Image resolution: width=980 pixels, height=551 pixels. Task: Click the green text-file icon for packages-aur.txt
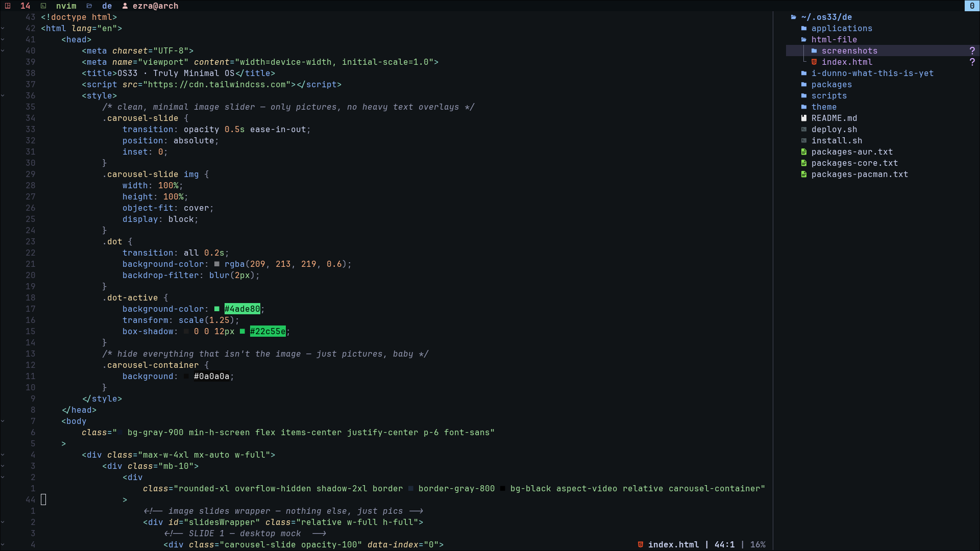[804, 152]
